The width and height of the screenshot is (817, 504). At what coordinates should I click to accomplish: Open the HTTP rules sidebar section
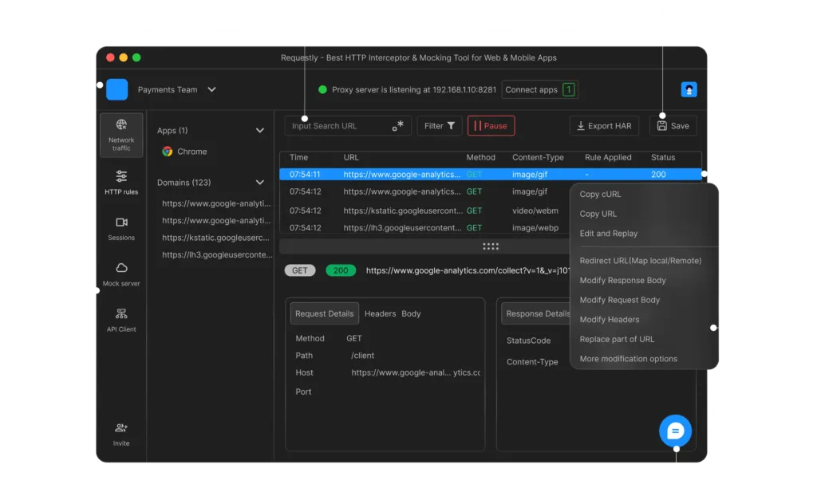click(x=121, y=183)
